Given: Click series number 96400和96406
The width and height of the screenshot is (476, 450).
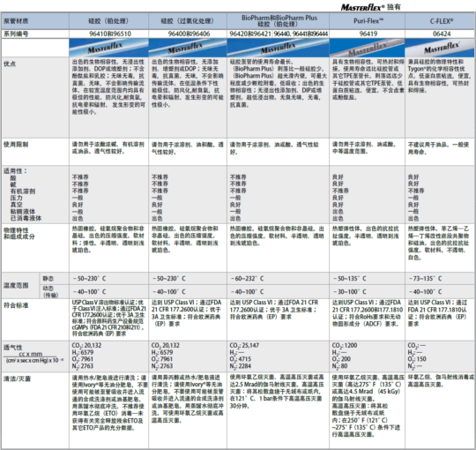Looking at the screenshot, I should point(189,34).
